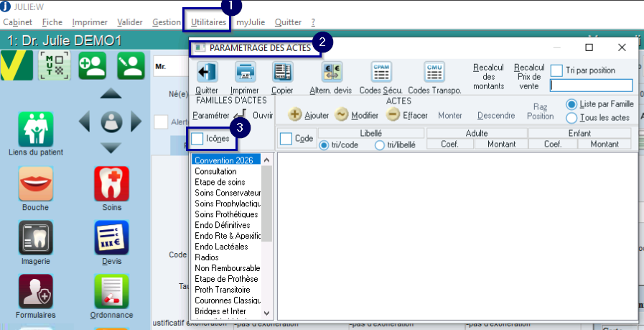The image size is (644, 330).
Task: Click the Copier icon in the toolbar
Action: [x=282, y=72]
